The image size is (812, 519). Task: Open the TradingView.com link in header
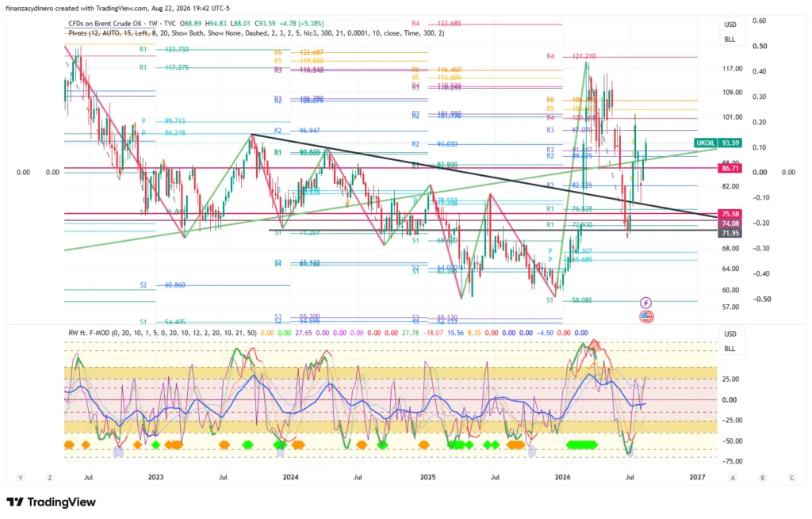coord(121,8)
